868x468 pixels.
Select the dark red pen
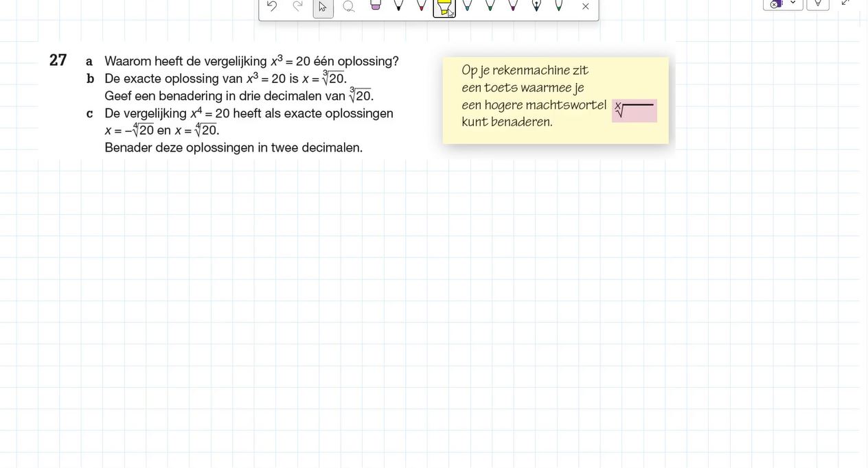[422, 5]
